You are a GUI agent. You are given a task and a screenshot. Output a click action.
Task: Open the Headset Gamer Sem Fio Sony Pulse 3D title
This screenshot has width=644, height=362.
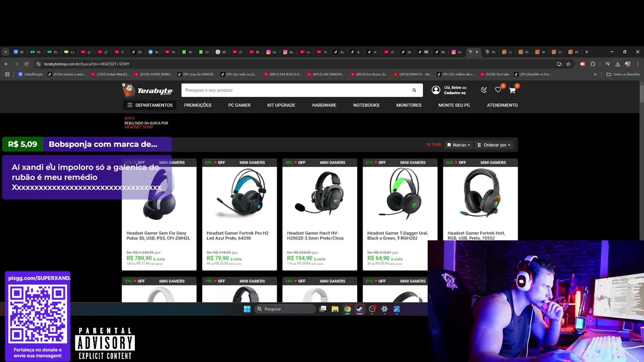158,236
